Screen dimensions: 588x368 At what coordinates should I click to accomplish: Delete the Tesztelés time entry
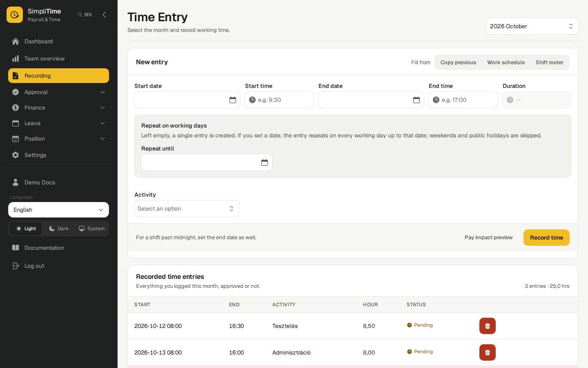488,326
